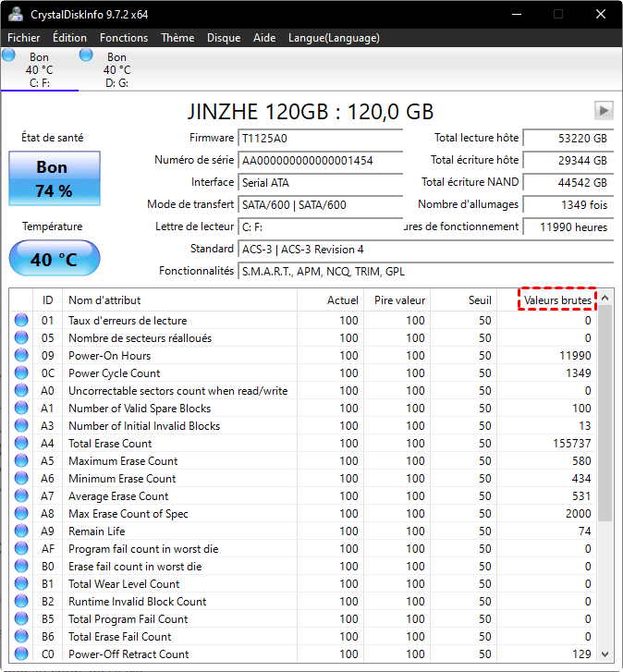Select the D: G: disk tab
The height and width of the screenshot is (672, 623).
117,69
